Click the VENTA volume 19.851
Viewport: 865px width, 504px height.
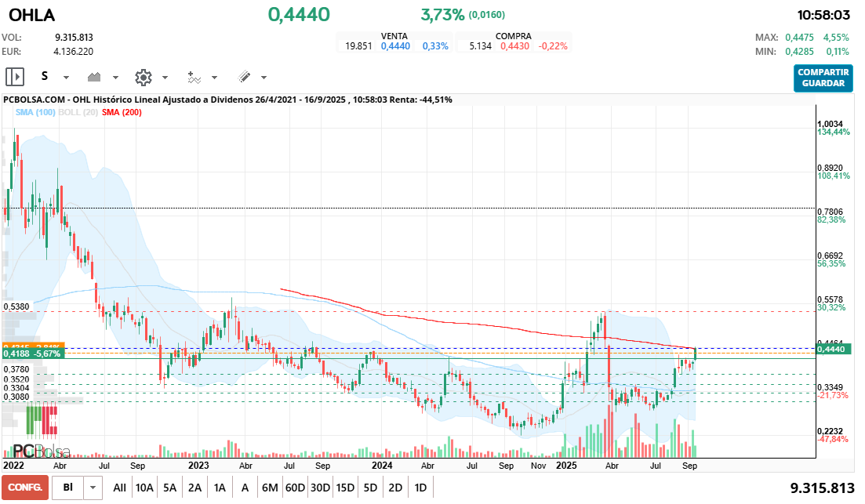pyautogui.click(x=358, y=46)
